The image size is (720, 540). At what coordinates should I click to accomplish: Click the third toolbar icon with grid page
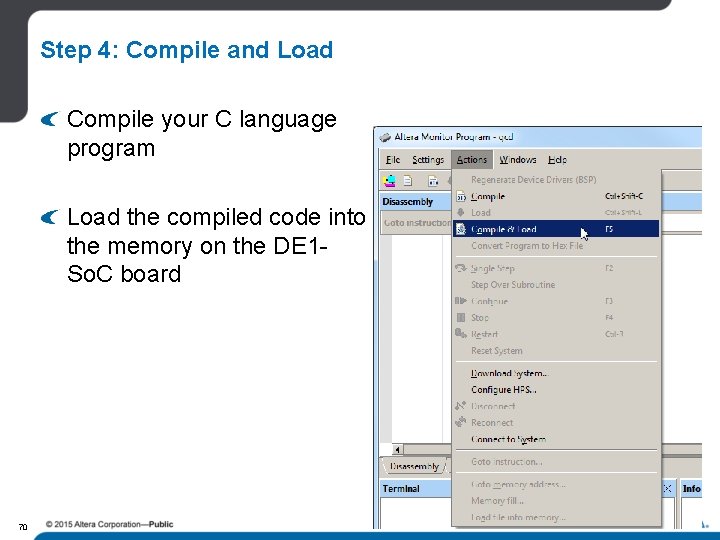tap(433, 181)
